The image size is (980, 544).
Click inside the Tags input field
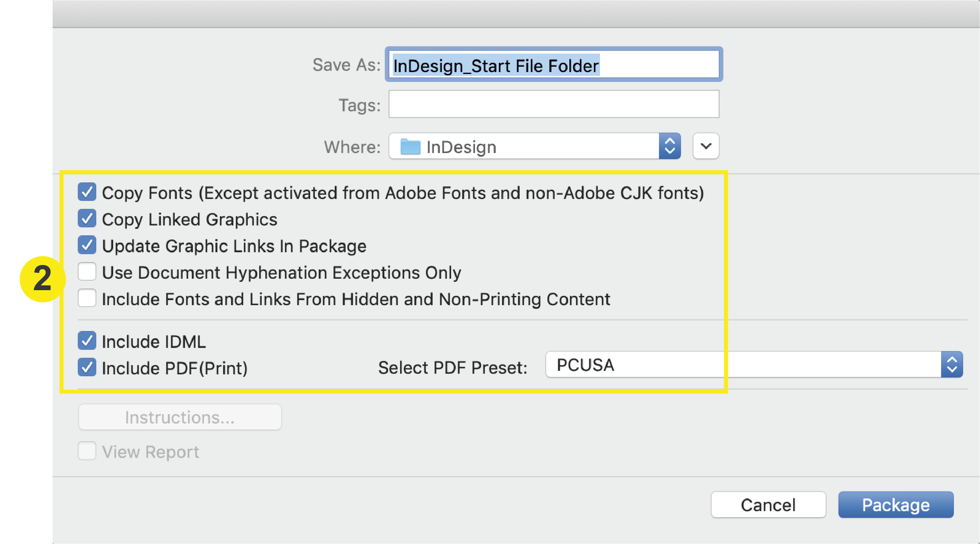click(x=553, y=104)
